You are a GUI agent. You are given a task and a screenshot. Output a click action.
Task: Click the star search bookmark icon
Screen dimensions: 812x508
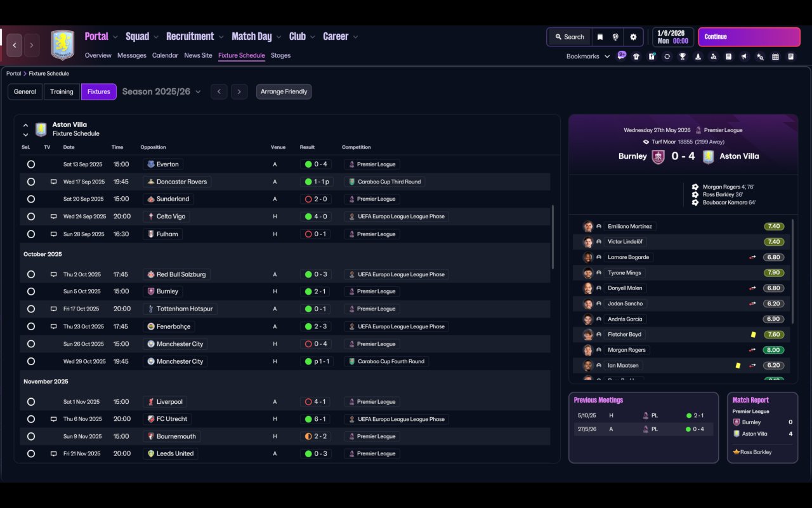coord(760,57)
